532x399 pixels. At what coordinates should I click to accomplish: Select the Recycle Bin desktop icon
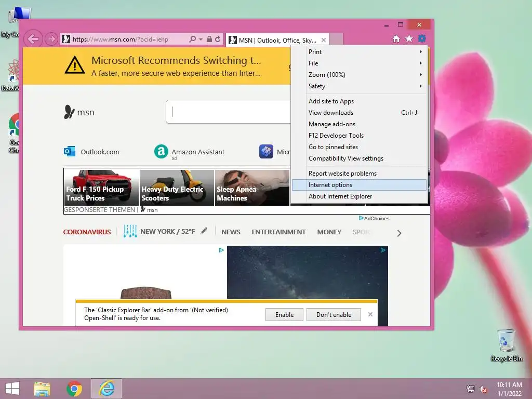(506, 345)
